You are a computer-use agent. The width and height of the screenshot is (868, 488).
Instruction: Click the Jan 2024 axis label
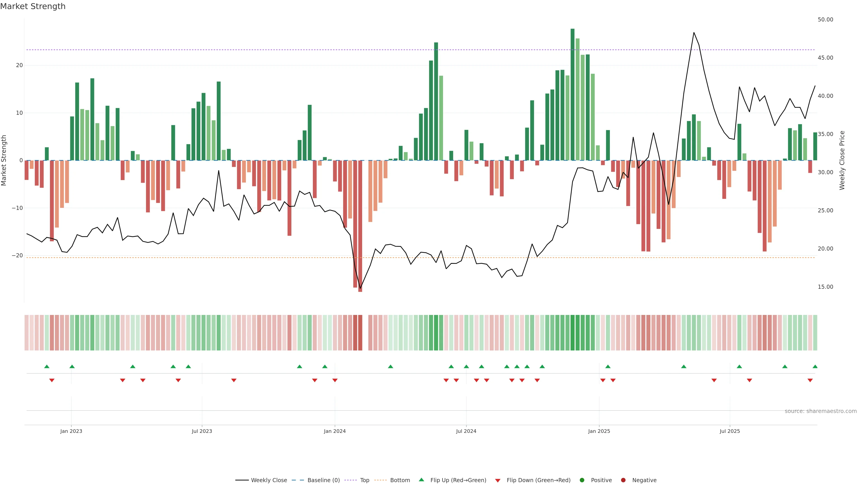pyautogui.click(x=335, y=431)
